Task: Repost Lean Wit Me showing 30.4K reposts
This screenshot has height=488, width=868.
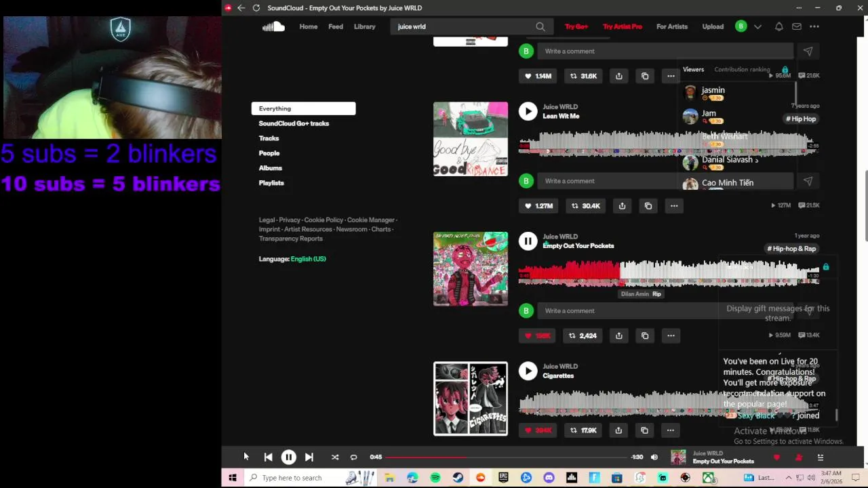Action: click(x=586, y=205)
